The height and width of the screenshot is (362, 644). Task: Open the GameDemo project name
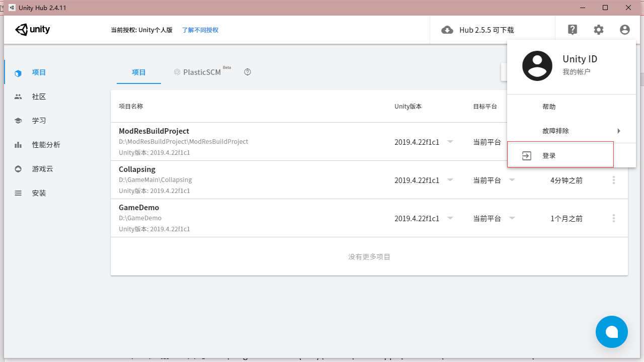point(139,208)
